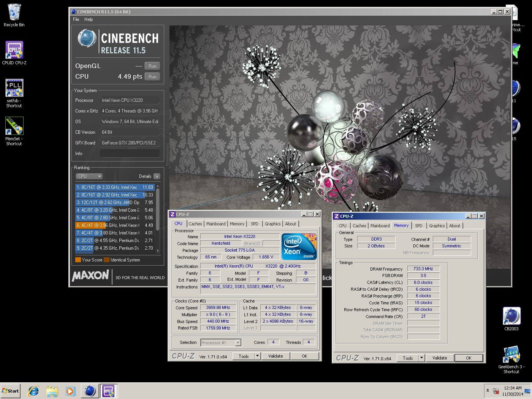Screen dimensions: 532x399
Task: Open Windows Explorer from the taskbar
Action: pyautogui.click(x=52, y=391)
